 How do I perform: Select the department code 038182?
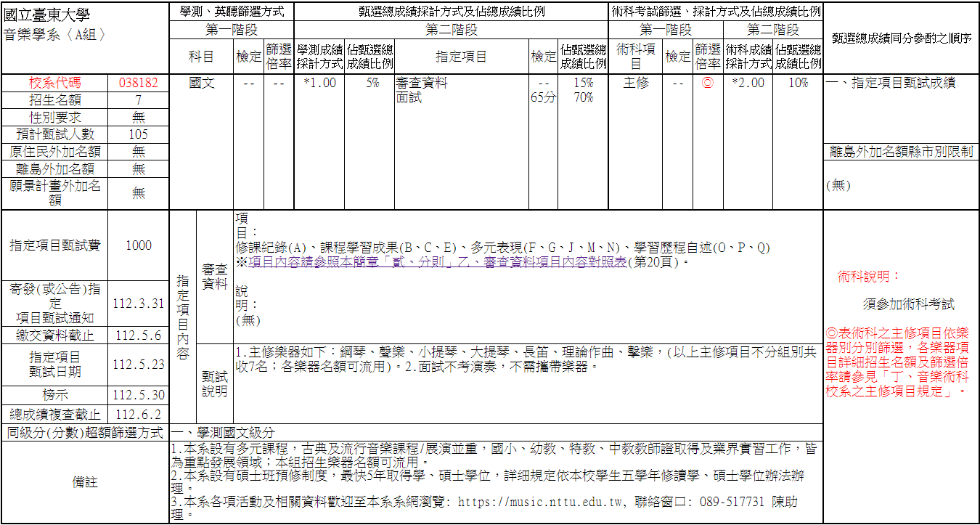coord(138,83)
